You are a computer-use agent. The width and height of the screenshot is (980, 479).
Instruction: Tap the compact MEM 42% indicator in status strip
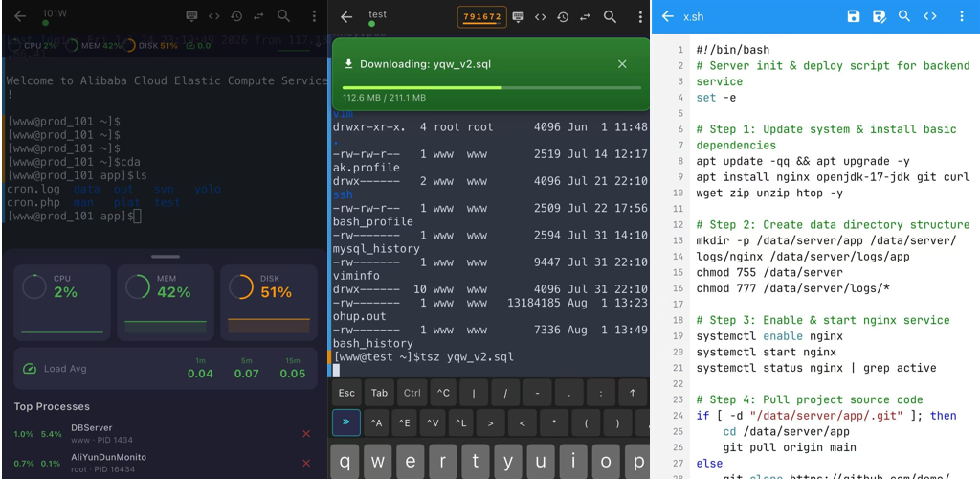94,45
